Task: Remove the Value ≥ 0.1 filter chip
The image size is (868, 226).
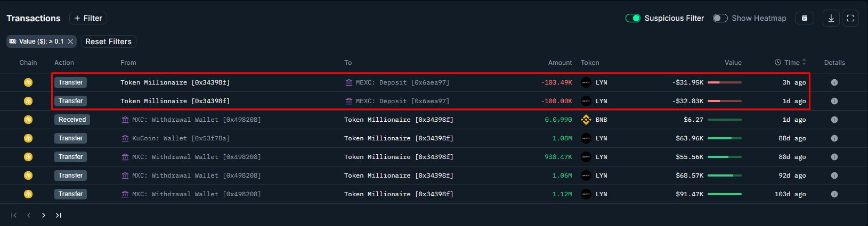Action: pyautogui.click(x=70, y=41)
